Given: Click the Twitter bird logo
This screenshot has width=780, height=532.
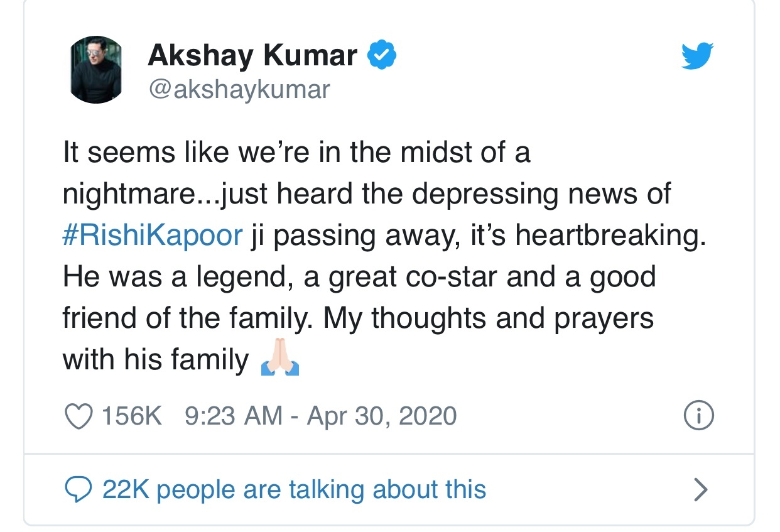Looking at the screenshot, I should pos(698,57).
